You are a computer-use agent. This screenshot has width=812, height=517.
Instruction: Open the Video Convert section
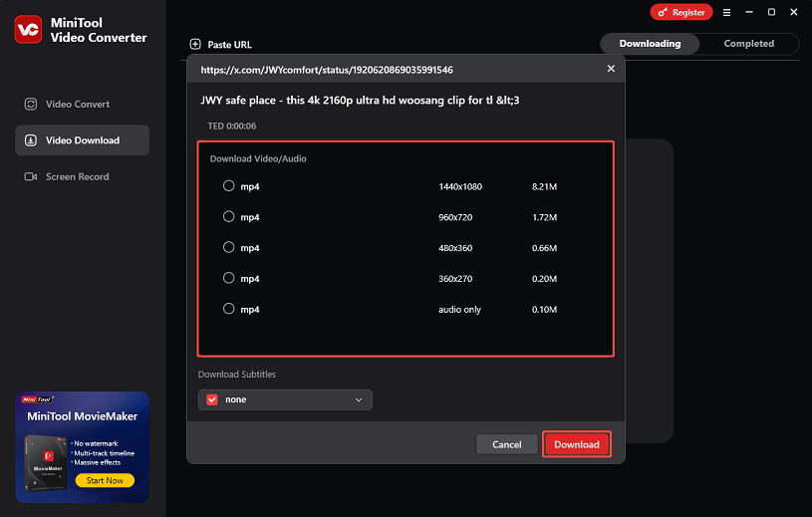pos(83,104)
